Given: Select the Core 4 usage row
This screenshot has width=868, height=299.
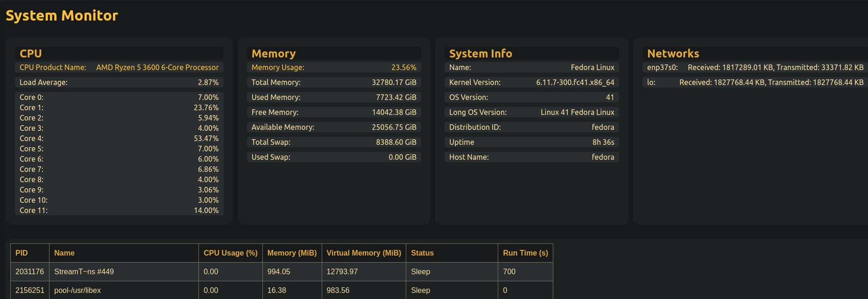Looking at the screenshot, I should tap(119, 138).
